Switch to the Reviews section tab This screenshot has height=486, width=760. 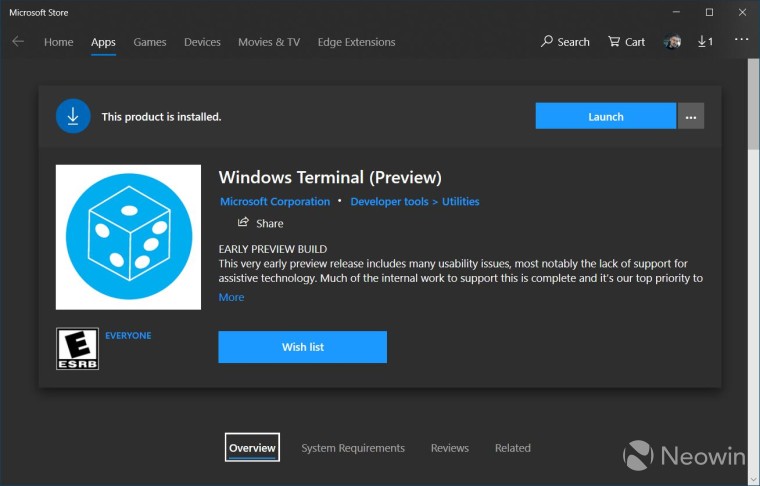[x=450, y=448]
